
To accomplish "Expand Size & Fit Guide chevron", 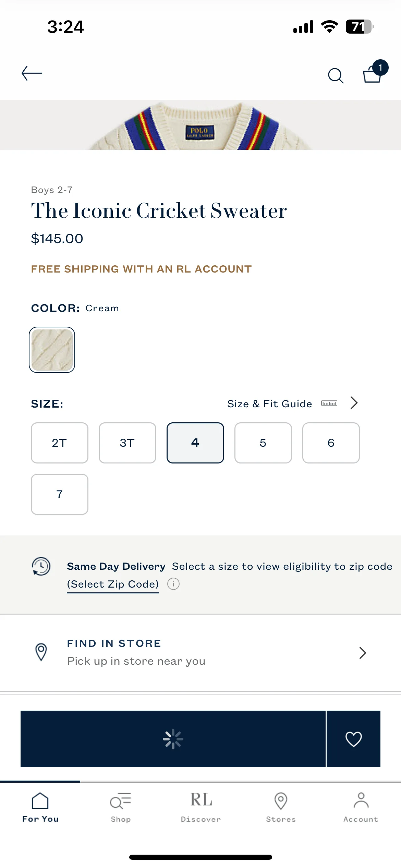I will tap(354, 403).
